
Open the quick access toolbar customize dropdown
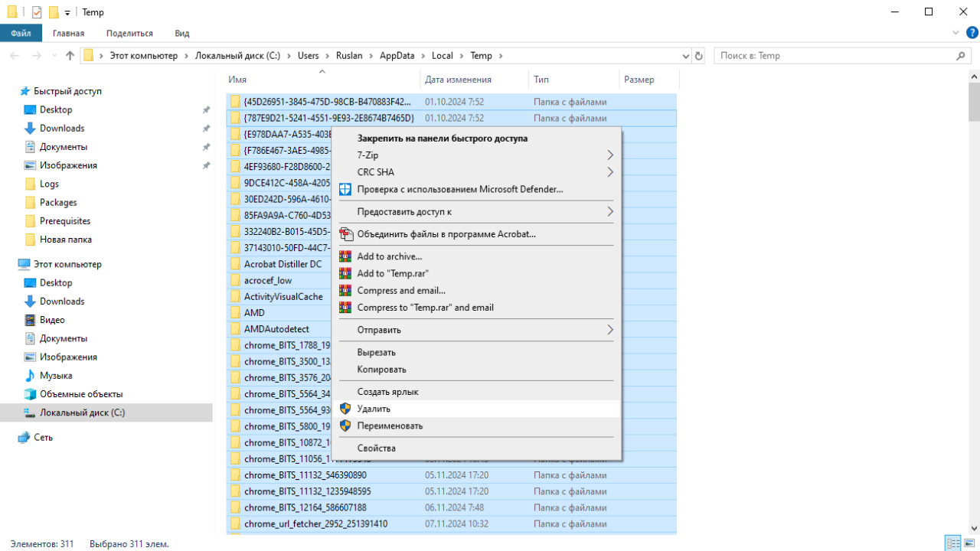pyautogui.click(x=67, y=13)
